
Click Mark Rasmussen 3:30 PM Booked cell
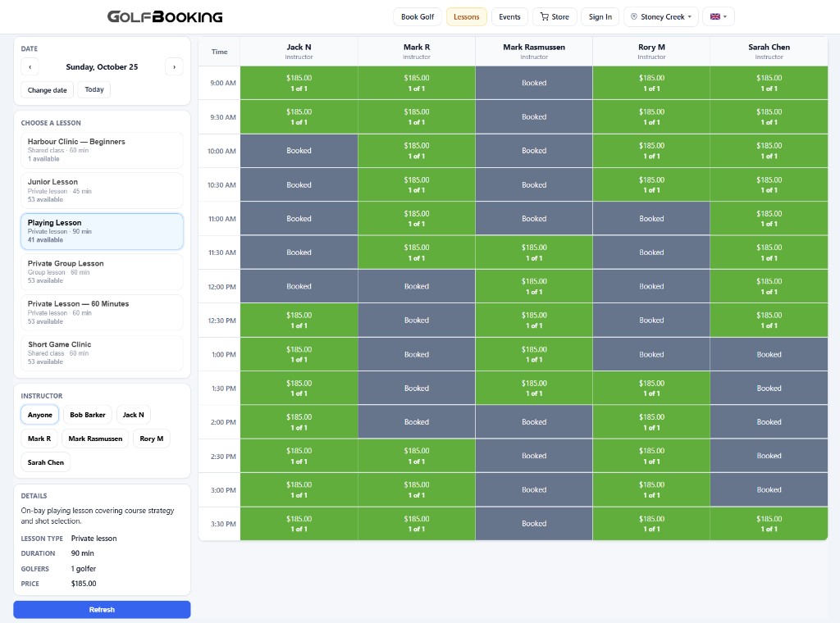[534, 524]
